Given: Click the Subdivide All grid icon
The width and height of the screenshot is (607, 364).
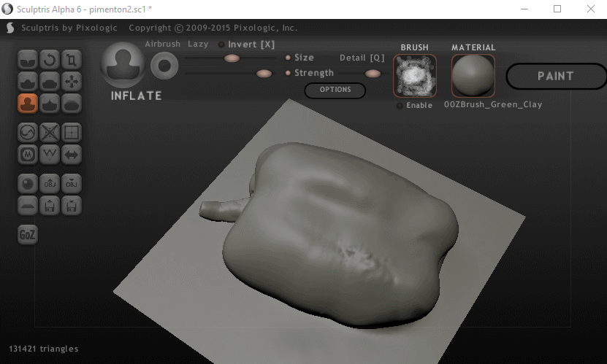Looking at the screenshot, I should tap(72, 133).
